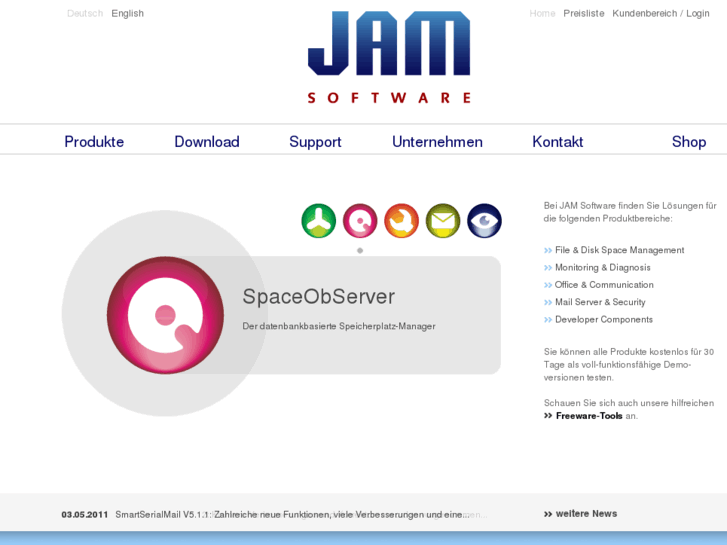
Task: Open Monitoring & Diagnosis category
Action: (x=603, y=268)
